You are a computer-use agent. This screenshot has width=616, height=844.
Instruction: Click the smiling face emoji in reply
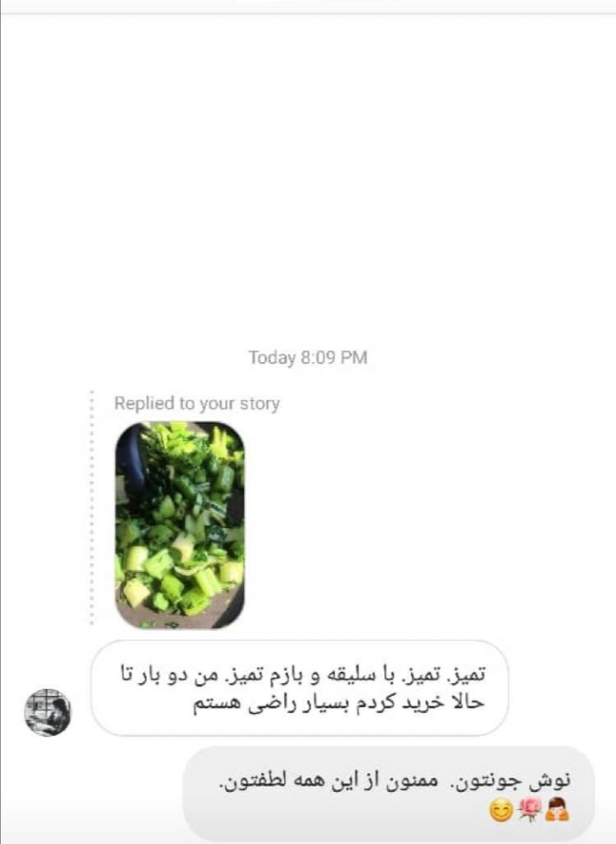click(500, 811)
